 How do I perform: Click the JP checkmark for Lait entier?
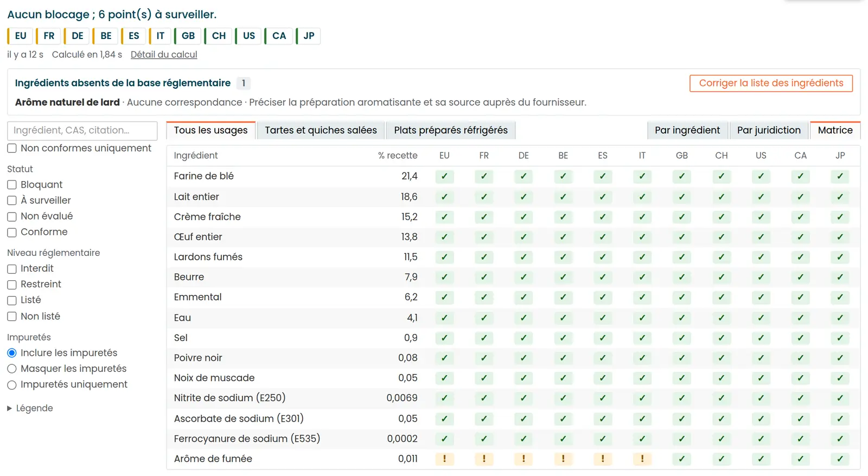[x=840, y=197]
